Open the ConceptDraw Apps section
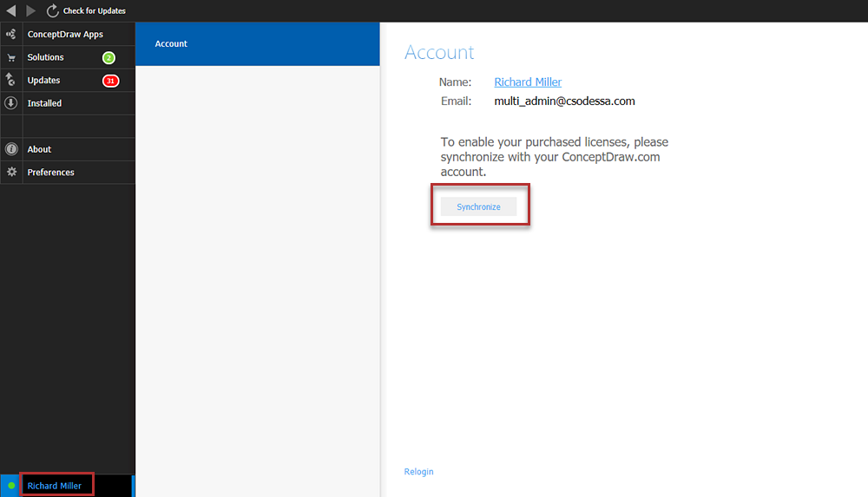 [x=65, y=35]
